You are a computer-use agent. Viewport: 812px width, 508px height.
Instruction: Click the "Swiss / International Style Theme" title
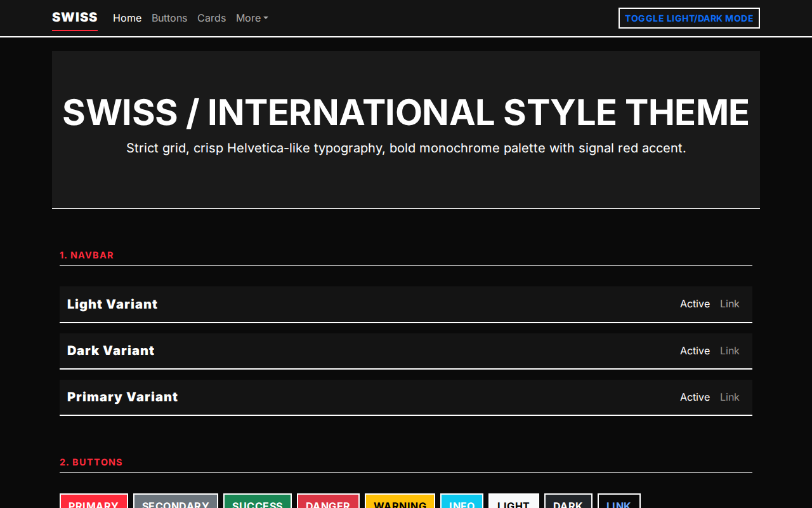click(406, 112)
